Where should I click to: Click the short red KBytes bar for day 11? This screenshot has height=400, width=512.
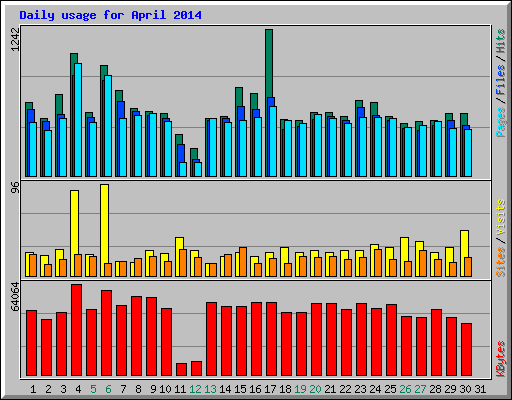pos(181,369)
